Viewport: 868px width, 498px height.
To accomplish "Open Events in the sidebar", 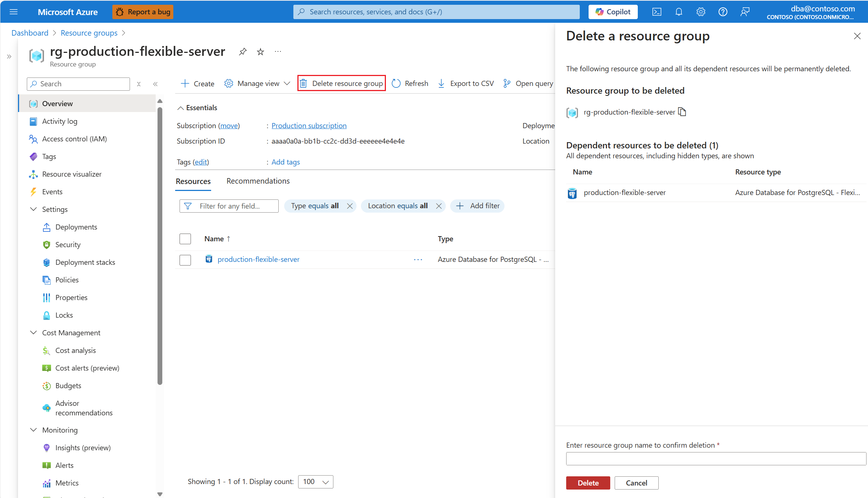I will point(52,192).
